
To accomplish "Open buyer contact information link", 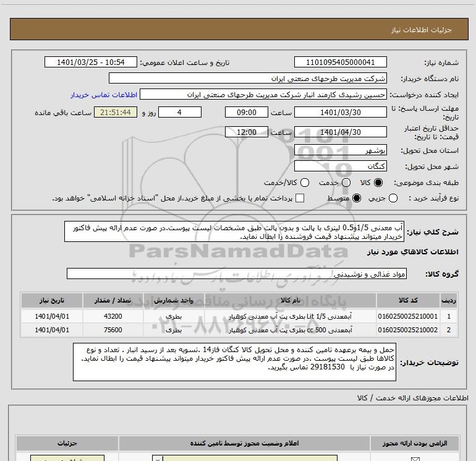I will pyautogui.click(x=104, y=95).
